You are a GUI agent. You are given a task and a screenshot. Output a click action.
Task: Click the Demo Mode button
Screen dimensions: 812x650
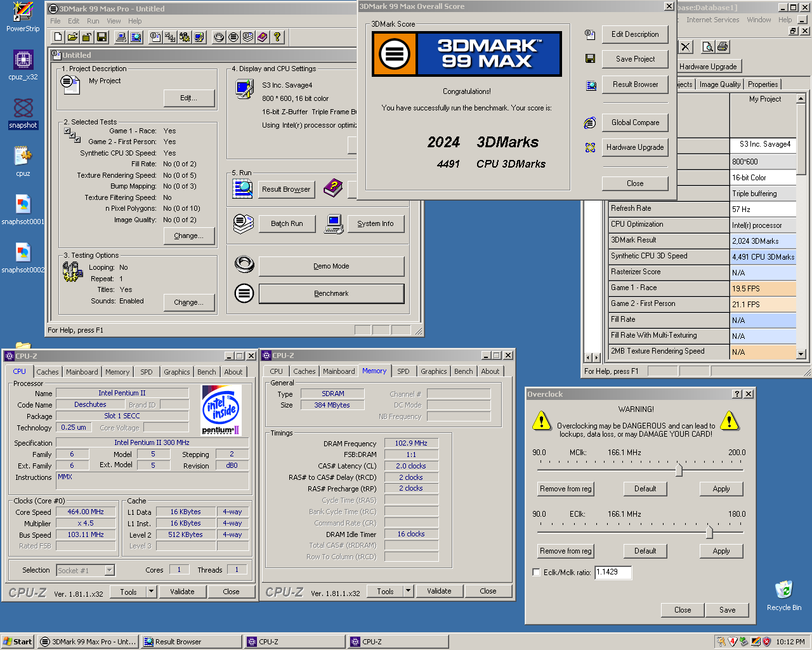tap(331, 266)
